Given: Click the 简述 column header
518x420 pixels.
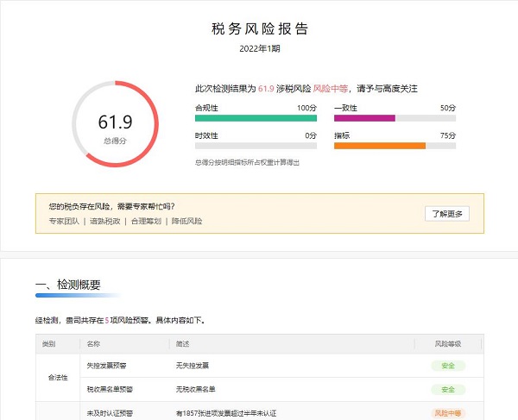Looking at the screenshot, I should click(184, 344).
